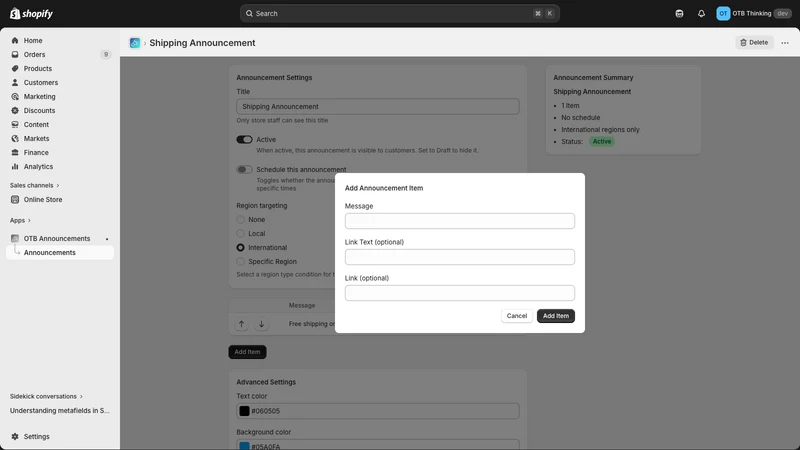Screen dimensions: 800x450
Task: Toggle the Active switch
Action: tap(244, 139)
